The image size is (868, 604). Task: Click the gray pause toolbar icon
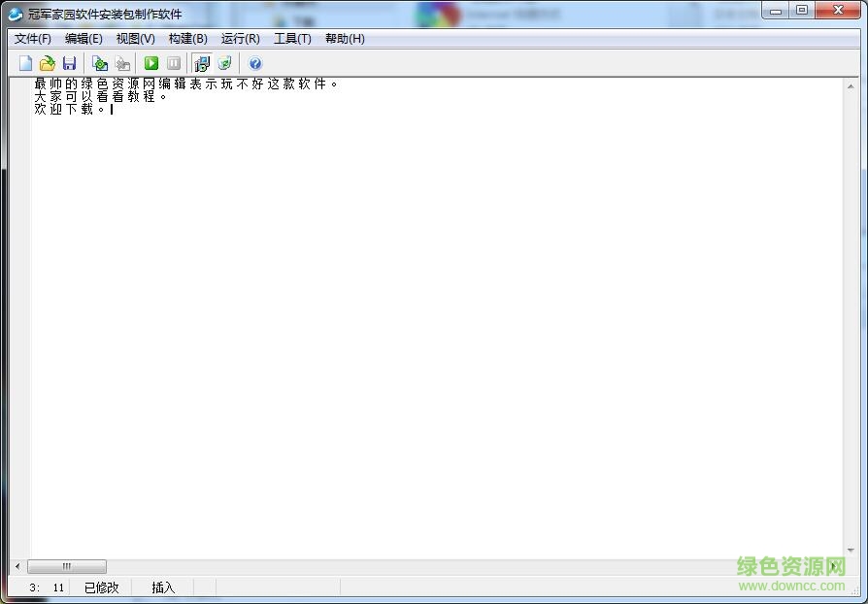click(x=174, y=63)
